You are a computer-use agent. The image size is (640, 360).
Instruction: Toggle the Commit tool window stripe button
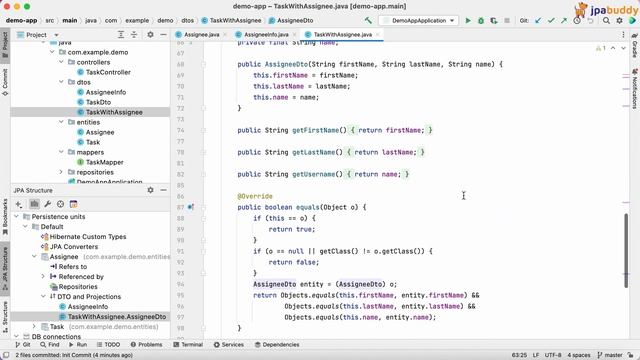tap(5, 82)
